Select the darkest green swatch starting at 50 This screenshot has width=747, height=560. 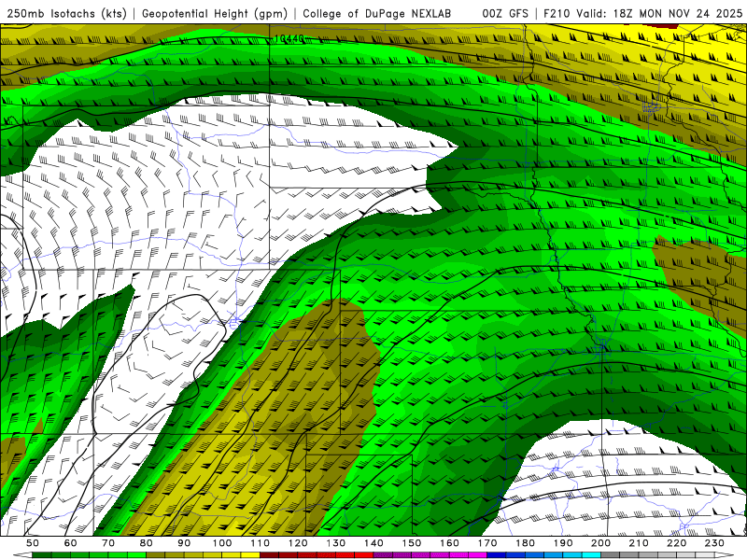[x=42, y=555]
